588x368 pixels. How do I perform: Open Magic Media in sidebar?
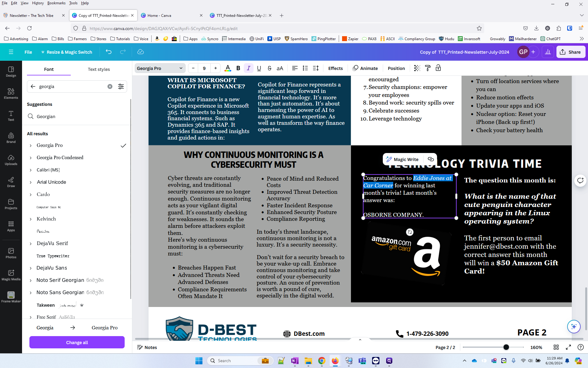coord(11,275)
